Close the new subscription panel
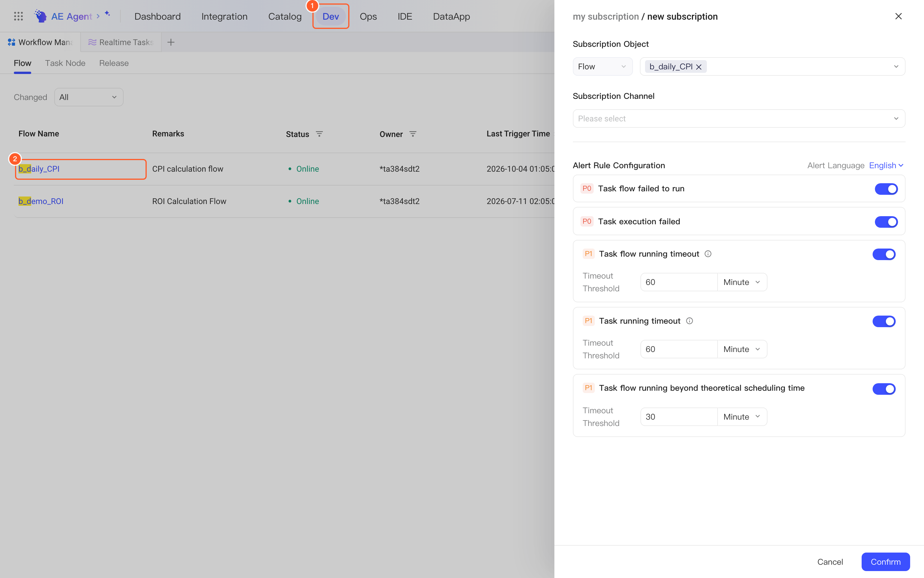Screen dimensions: 924x578 tap(898, 16)
